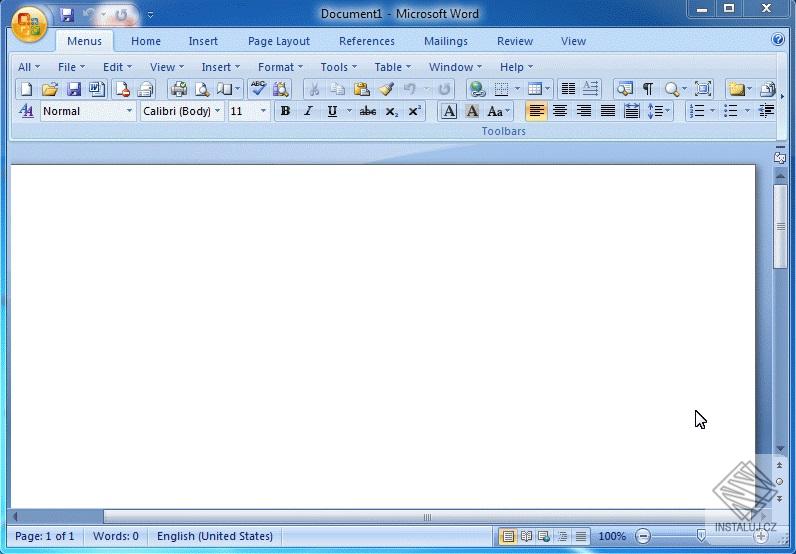796x554 pixels.
Task: Expand the All menu dropdown
Action: [28, 67]
